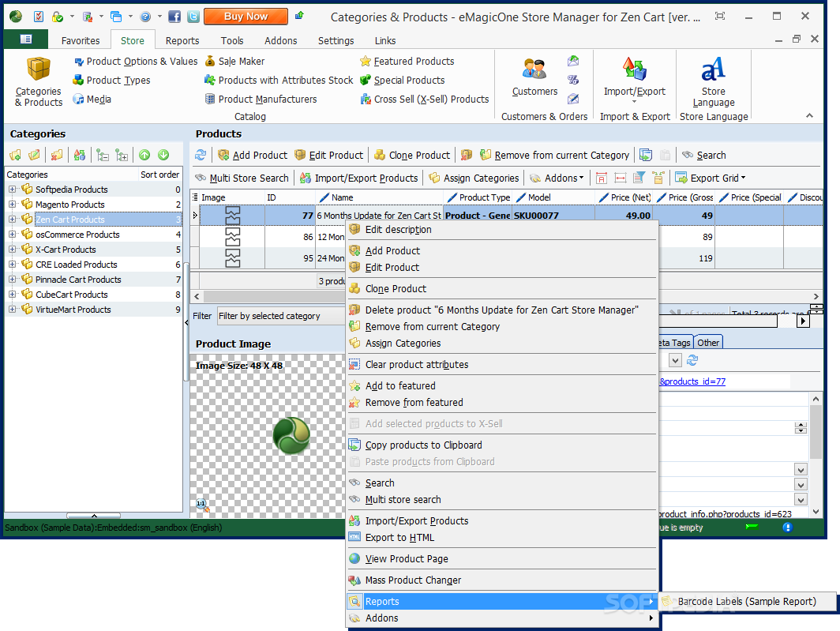The height and width of the screenshot is (631, 840).
Task: Open Media ribbon item
Action: pos(92,100)
